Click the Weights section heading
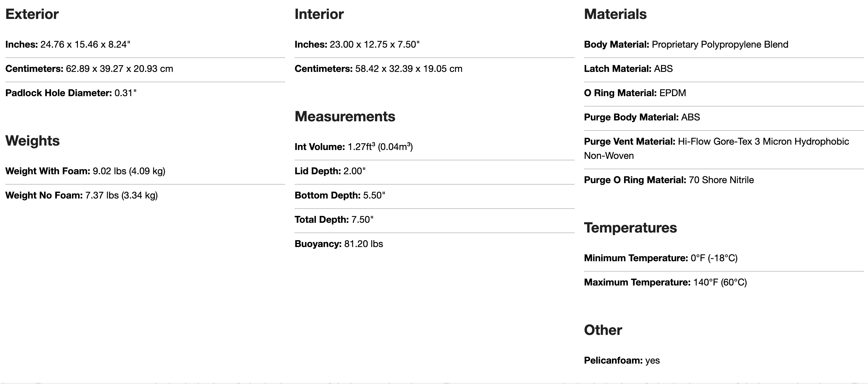This screenshot has width=868, height=384. coord(32,141)
